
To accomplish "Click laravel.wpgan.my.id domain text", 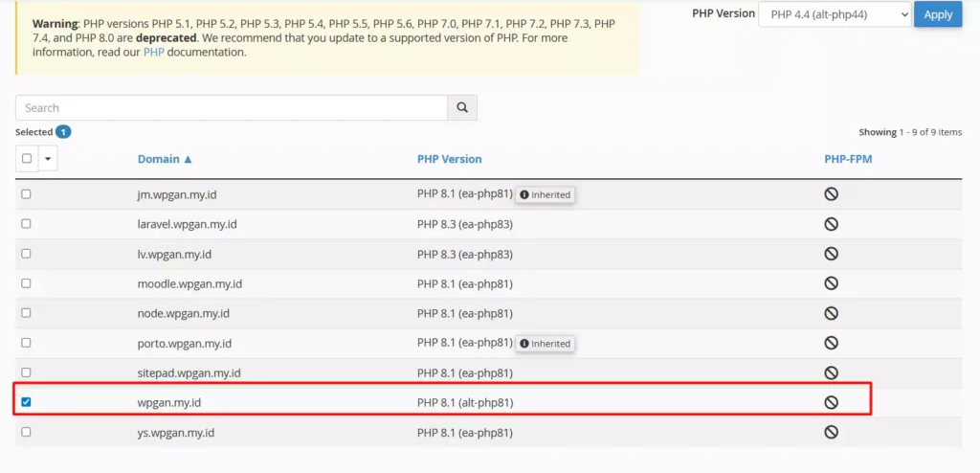I will 187,224.
